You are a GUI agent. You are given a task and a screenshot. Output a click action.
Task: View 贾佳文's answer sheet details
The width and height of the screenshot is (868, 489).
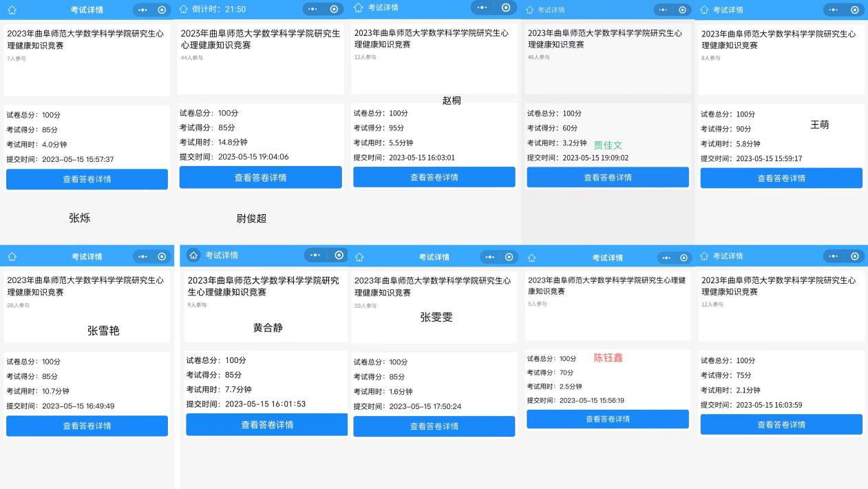click(607, 176)
